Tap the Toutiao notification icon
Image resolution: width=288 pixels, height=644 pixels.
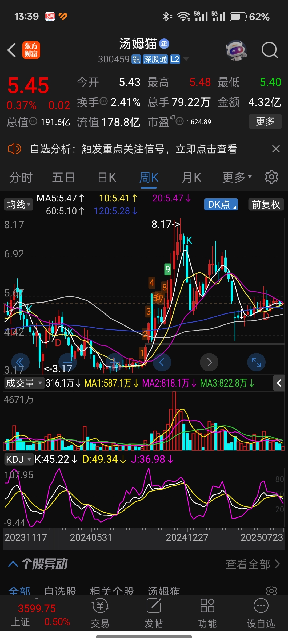[50, 17]
